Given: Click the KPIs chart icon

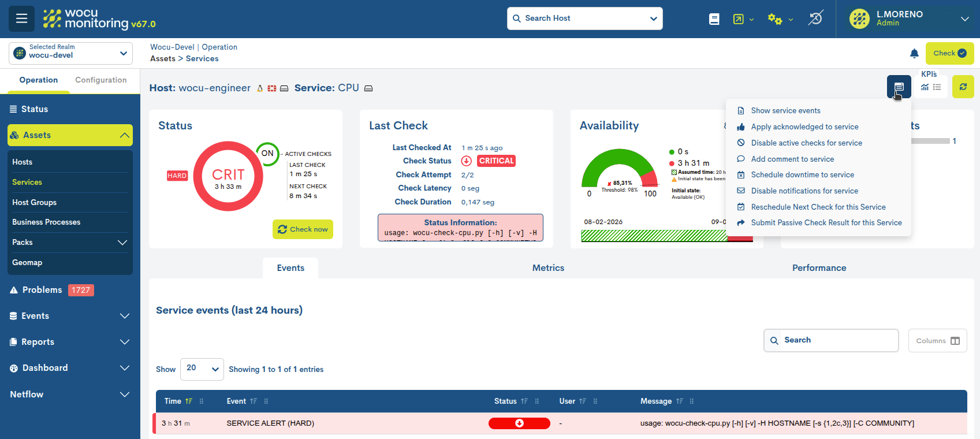Looking at the screenshot, I should coord(925,87).
